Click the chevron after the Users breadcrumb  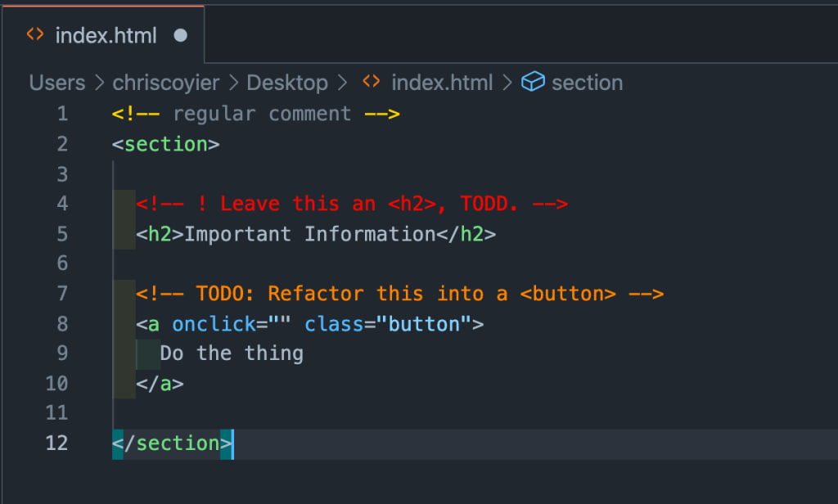point(99,83)
